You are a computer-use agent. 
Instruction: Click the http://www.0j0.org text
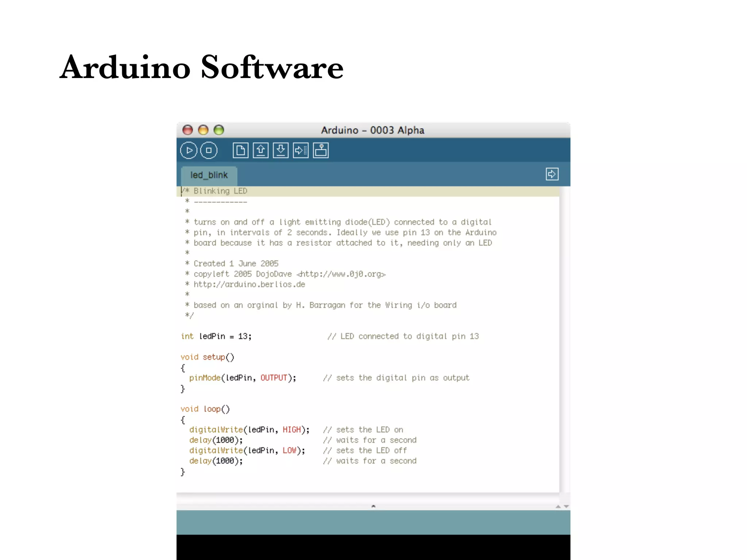coord(341,274)
